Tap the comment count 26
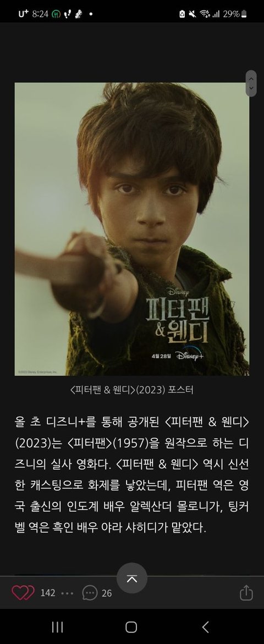 [x=107, y=593]
